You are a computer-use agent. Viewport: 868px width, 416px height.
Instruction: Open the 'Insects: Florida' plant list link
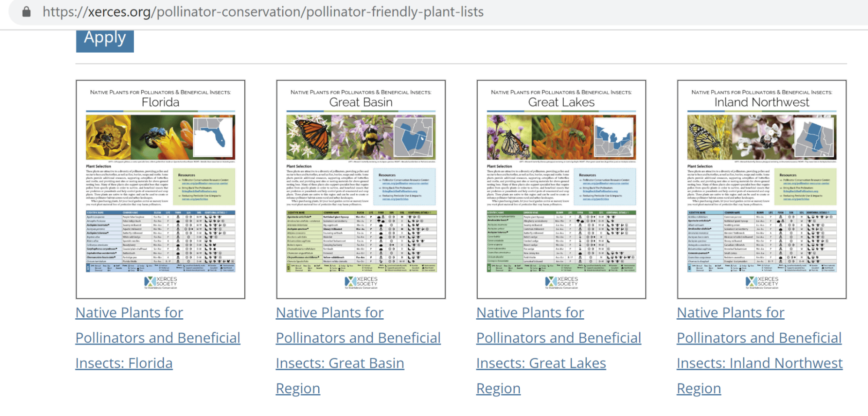pos(124,363)
